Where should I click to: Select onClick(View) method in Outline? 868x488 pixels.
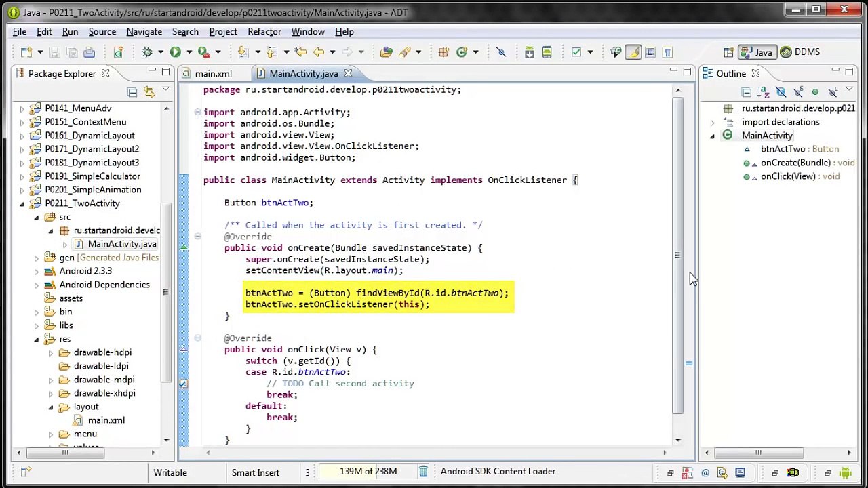tap(787, 176)
